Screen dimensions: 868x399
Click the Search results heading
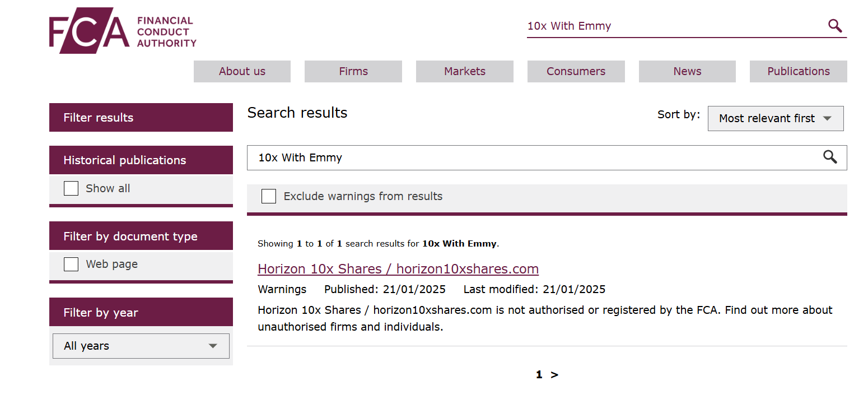tap(297, 113)
